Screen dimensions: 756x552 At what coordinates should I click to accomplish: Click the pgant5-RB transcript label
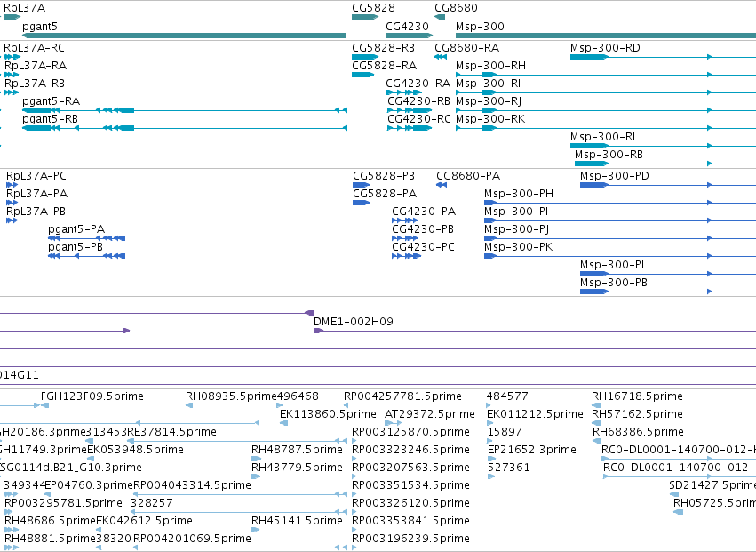[50, 119]
